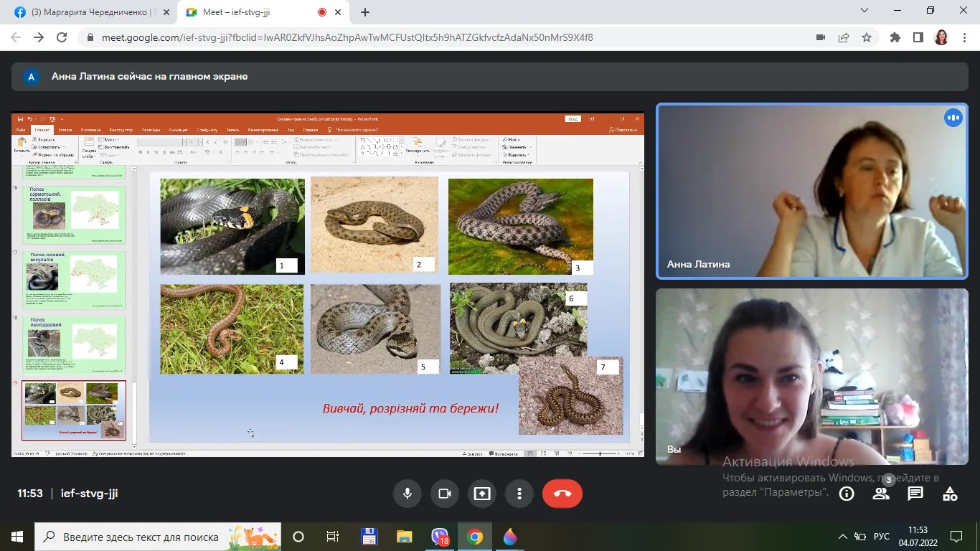Click the Windows taskbar search box
The width and height of the screenshot is (980, 551).
(158, 537)
